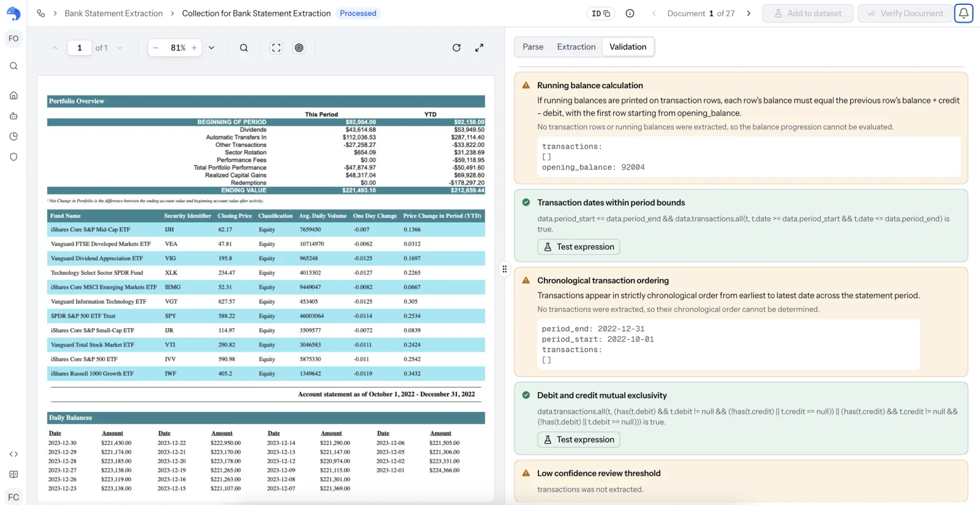980x505 pixels.
Task: Click the Processed status badge
Action: [x=358, y=13]
